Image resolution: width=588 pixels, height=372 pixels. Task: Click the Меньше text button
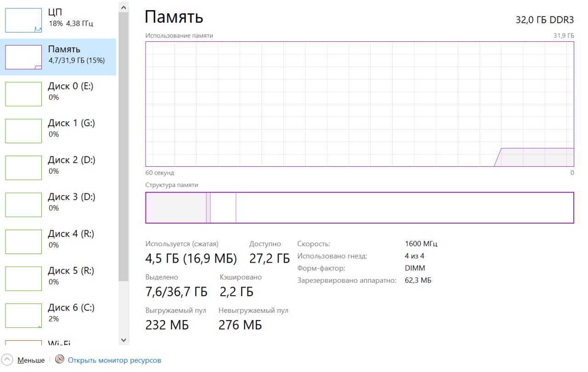(31, 361)
